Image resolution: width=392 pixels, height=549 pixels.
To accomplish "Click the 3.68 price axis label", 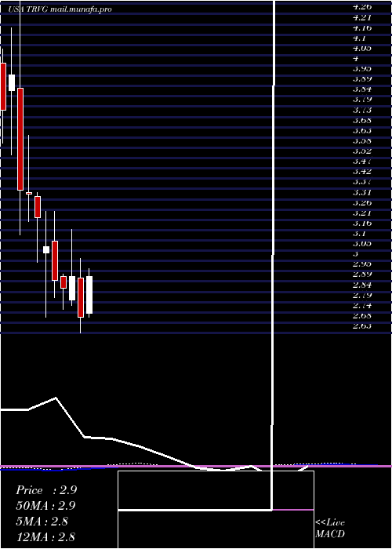I will click(362, 120).
